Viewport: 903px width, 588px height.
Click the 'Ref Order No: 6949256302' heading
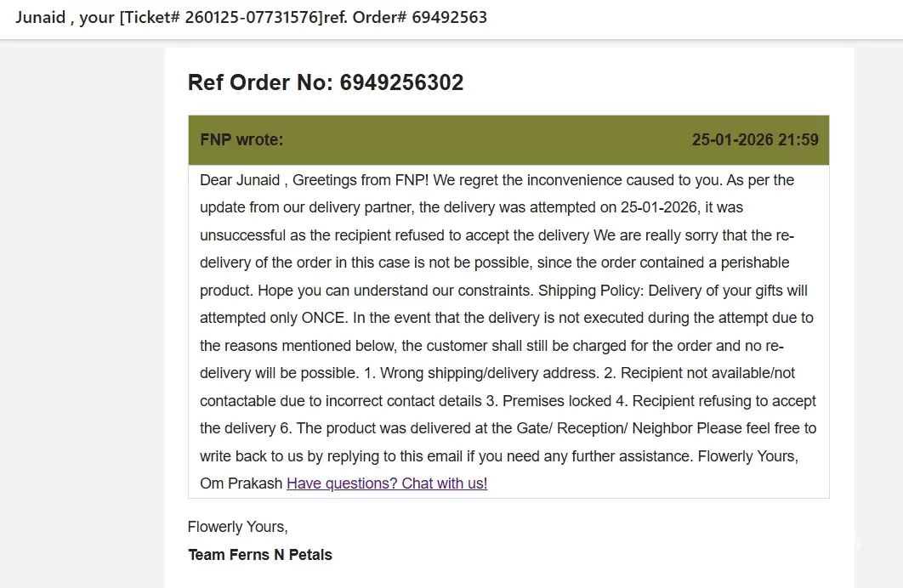[326, 82]
